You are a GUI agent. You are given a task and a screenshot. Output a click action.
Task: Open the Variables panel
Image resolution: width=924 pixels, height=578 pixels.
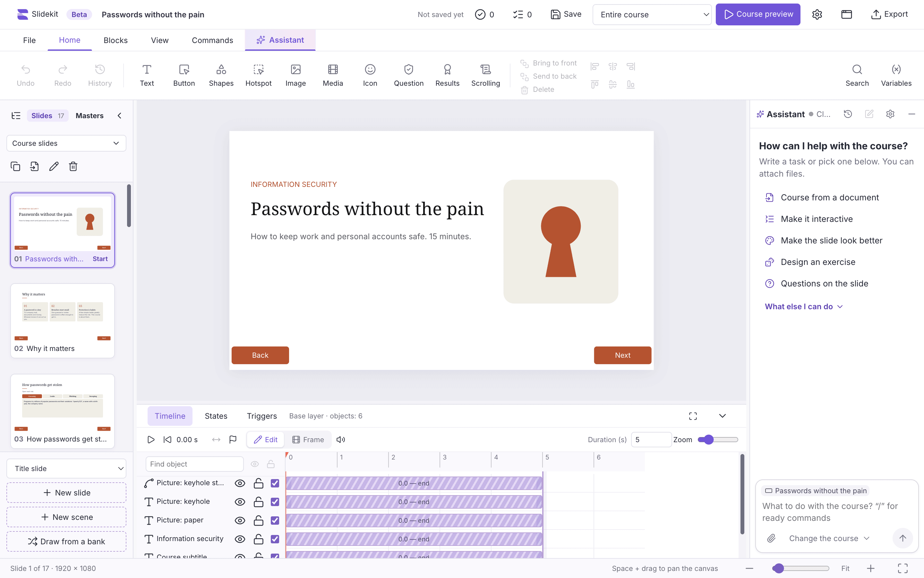coord(896,75)
